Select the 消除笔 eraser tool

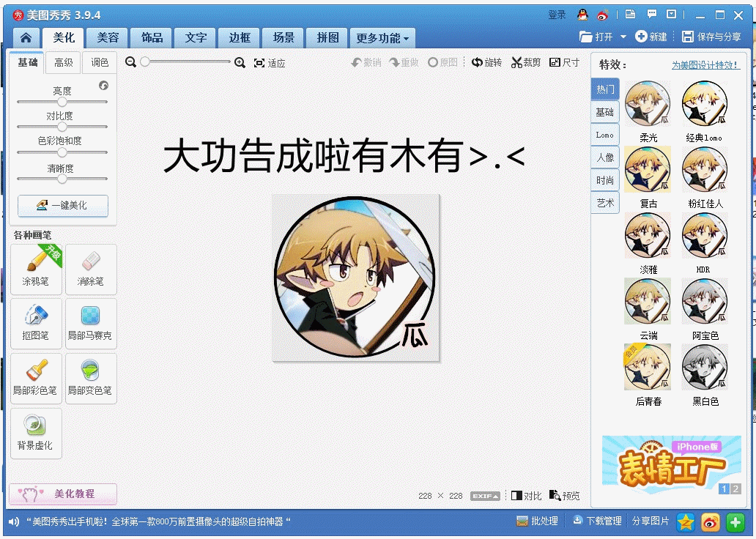coord(91,269)
